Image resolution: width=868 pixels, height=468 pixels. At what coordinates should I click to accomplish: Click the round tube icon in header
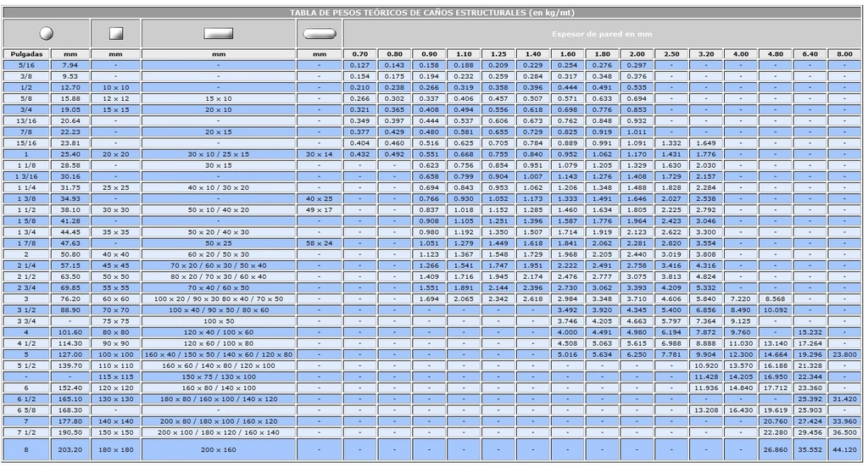pos(46,33)
